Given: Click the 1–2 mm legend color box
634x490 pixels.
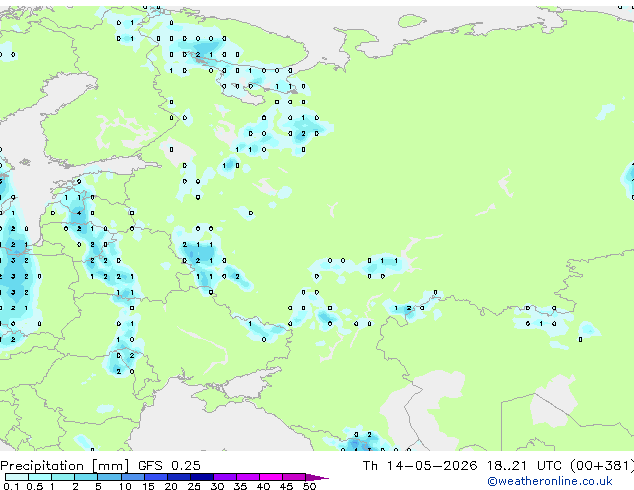Looking at the screenshot, I should [63, 477].
